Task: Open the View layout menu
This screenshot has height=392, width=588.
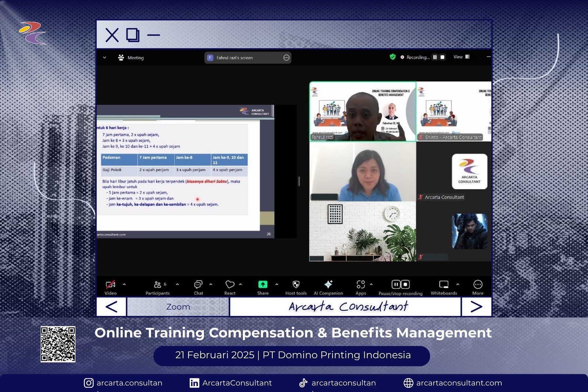Action: [x=461, y=57]
